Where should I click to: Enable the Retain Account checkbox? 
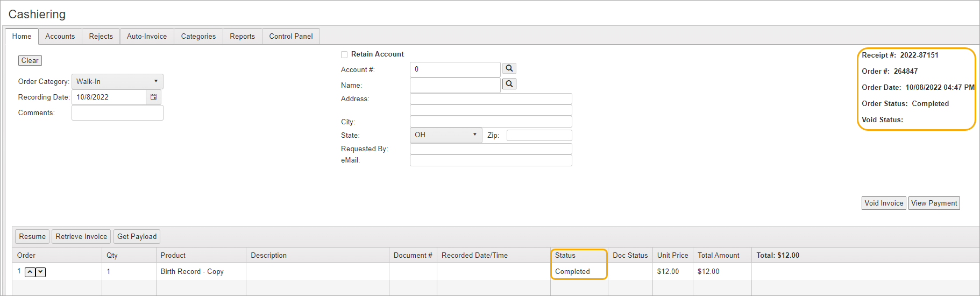344,54
